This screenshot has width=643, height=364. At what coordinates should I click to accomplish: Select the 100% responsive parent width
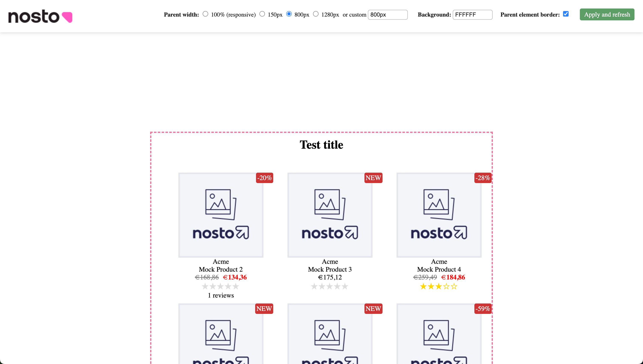pos(205,14)
